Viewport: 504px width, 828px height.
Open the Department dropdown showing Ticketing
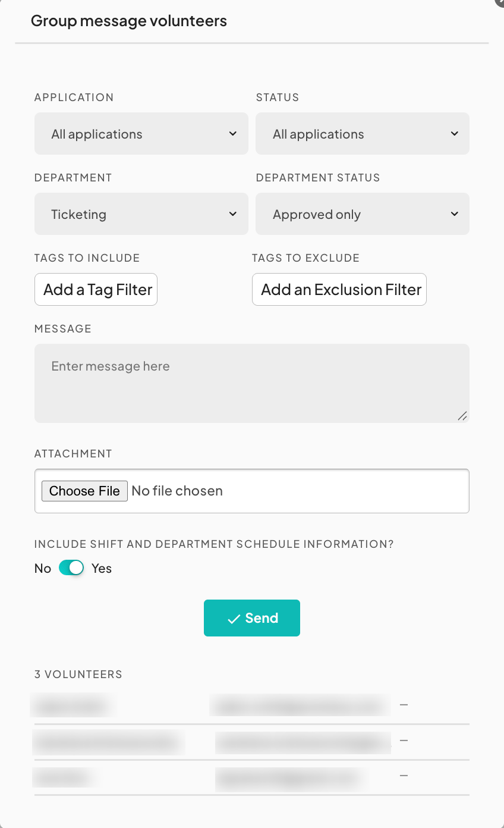141,214
